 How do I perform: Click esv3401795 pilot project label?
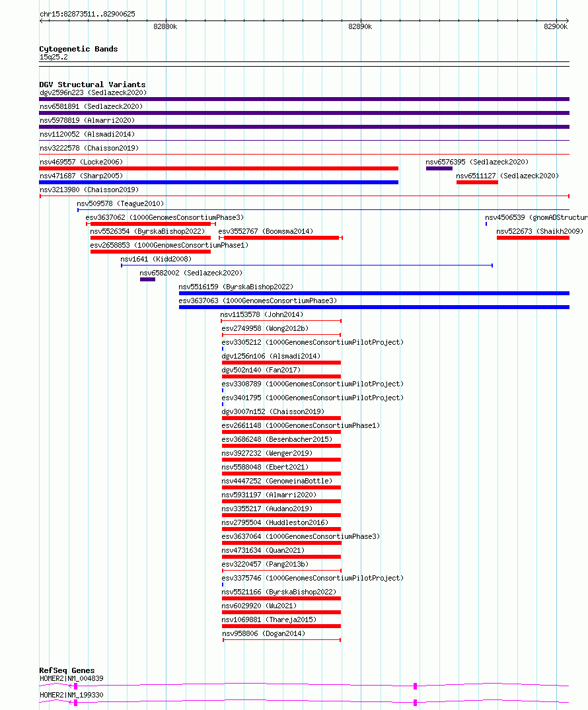click(x=312, y=398)
